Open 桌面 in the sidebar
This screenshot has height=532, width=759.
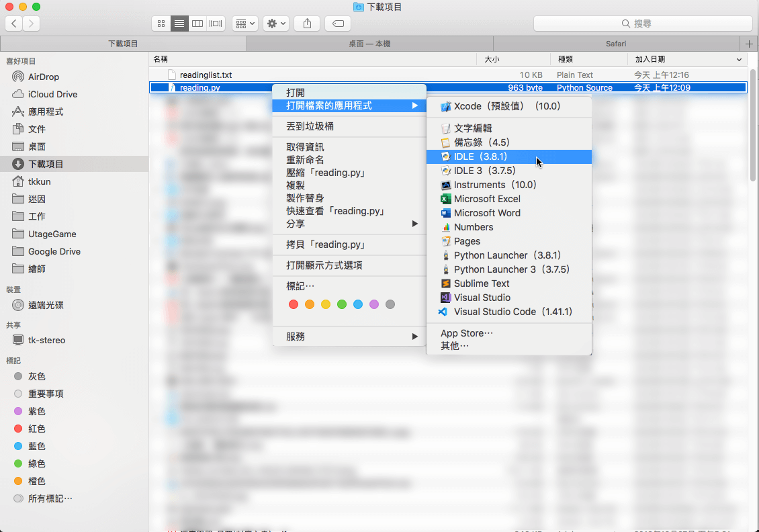pyautogui.click(x=37, y=146)
